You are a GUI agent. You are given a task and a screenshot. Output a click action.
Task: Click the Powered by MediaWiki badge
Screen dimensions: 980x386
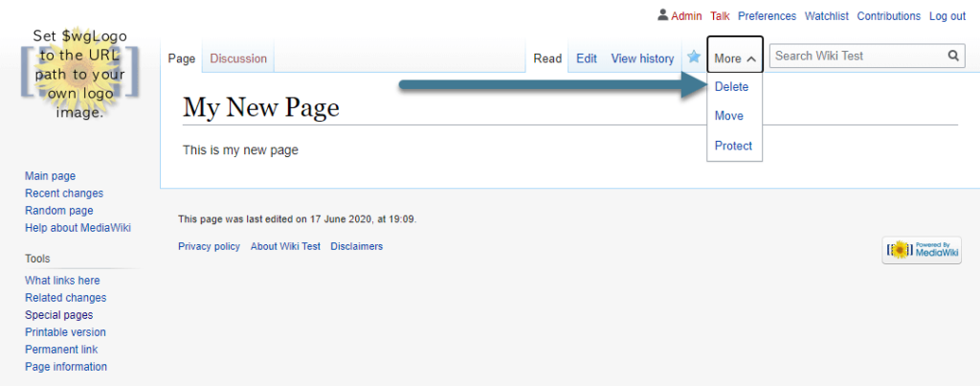point(922,250)
